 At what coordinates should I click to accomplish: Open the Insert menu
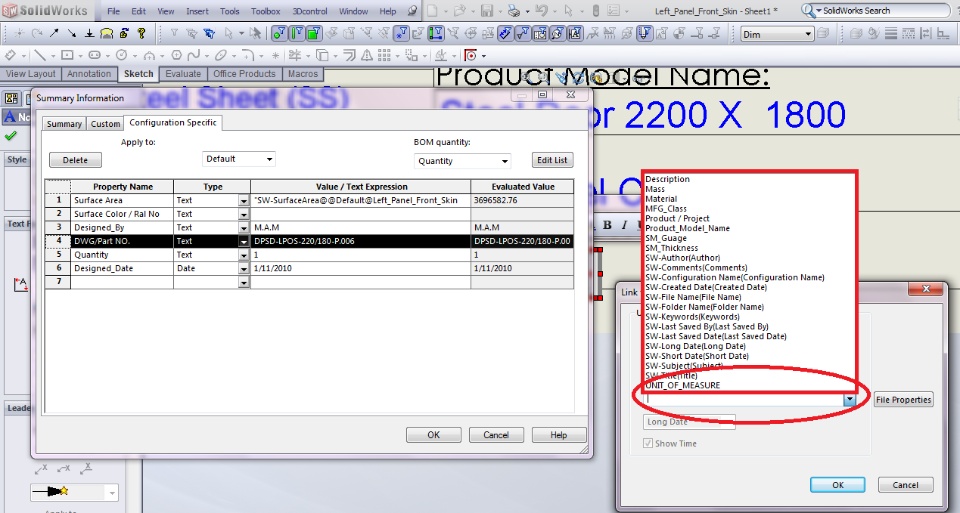pos(197,11)
